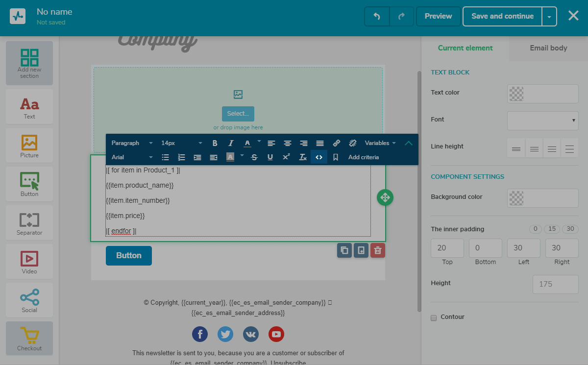This screenshot has height=365, width=588.
Task: Click the source code icon in toolbar
Action: (319, 157)
